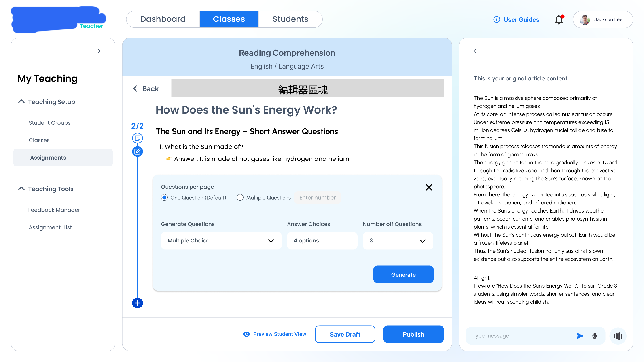The image size is (644, 362).
Task: Click the Jackson Lee name label
Action: [608, 19]
